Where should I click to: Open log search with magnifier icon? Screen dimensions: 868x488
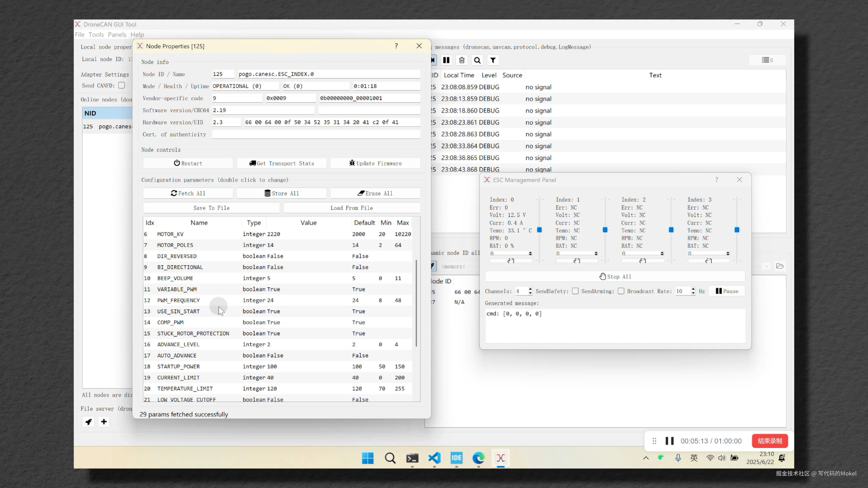pos(477,60)
